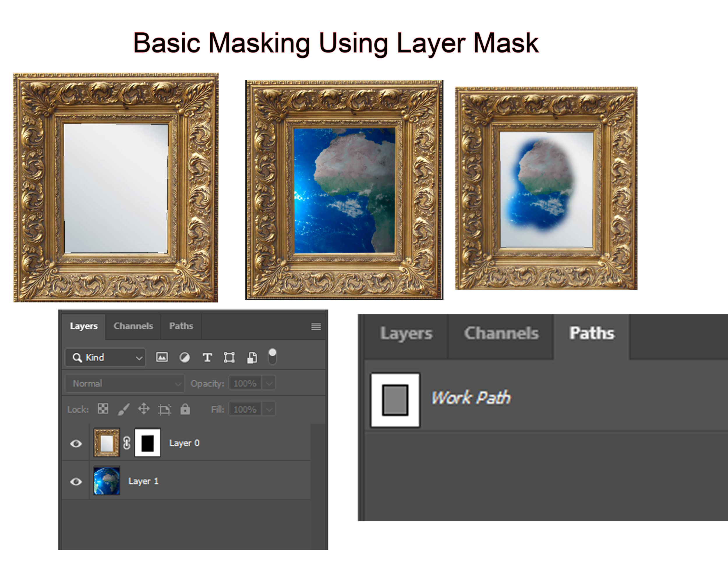Screen dimensions: 728x563
Task: Enable the layer filtering toggle switch
Action: [x=273, y=356]
